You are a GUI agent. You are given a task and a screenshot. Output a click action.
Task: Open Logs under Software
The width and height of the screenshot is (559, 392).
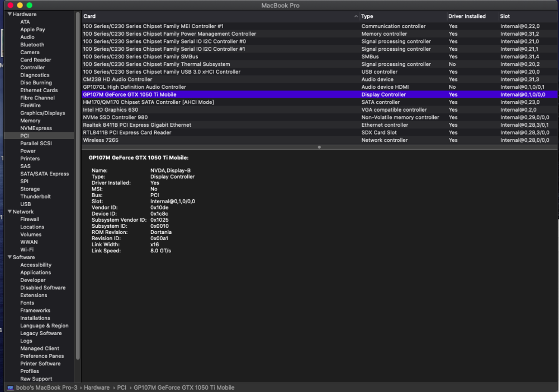coord(26,341)
